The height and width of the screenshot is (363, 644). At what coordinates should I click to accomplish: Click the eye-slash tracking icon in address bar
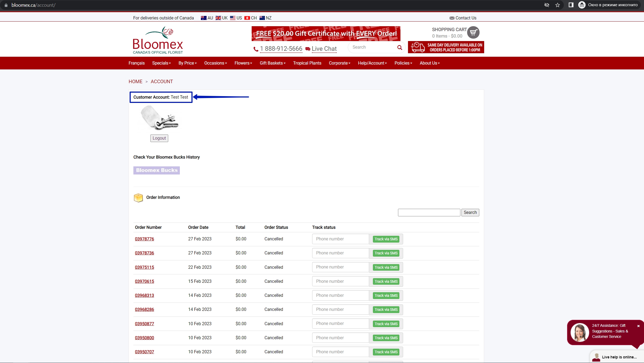[x=547, y=5]
